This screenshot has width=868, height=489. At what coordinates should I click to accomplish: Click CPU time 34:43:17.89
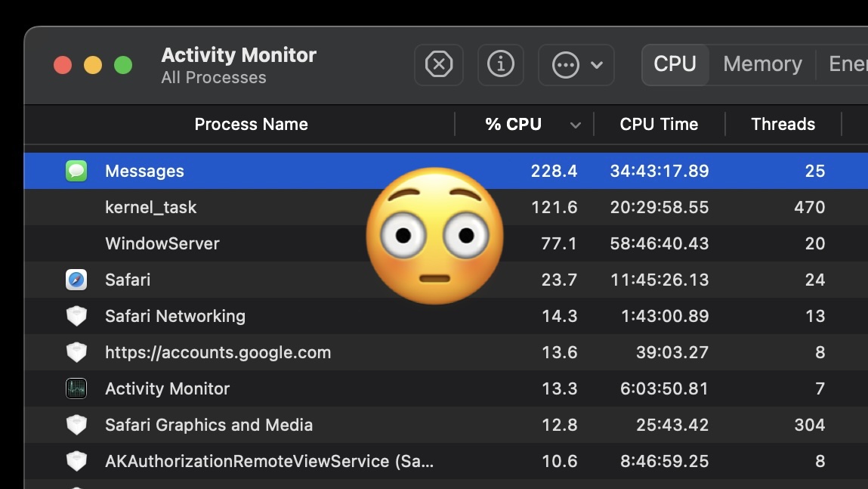[659, 171]
